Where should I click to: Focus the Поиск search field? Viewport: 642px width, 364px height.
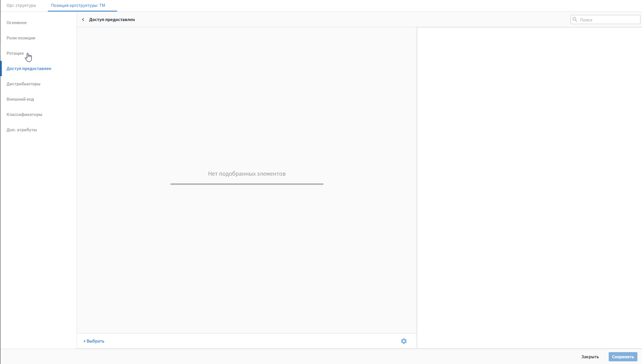(605, 20)
